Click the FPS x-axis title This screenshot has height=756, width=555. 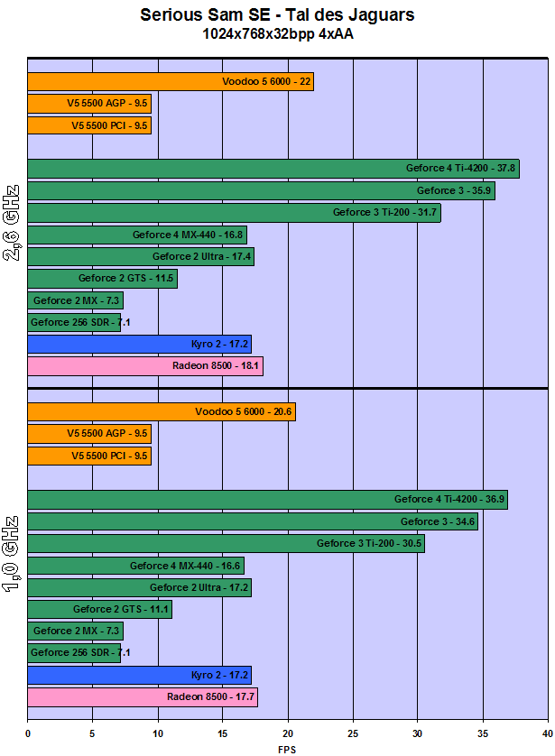point(287,749)
